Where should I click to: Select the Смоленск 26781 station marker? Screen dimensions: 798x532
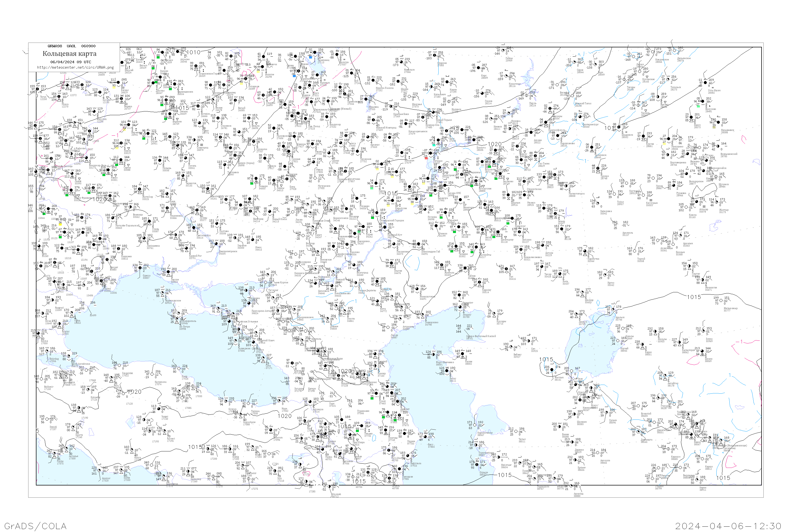[218, 118]
